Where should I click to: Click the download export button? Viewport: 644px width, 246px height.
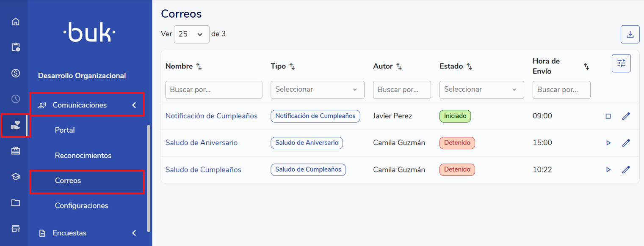click(630, 35)
